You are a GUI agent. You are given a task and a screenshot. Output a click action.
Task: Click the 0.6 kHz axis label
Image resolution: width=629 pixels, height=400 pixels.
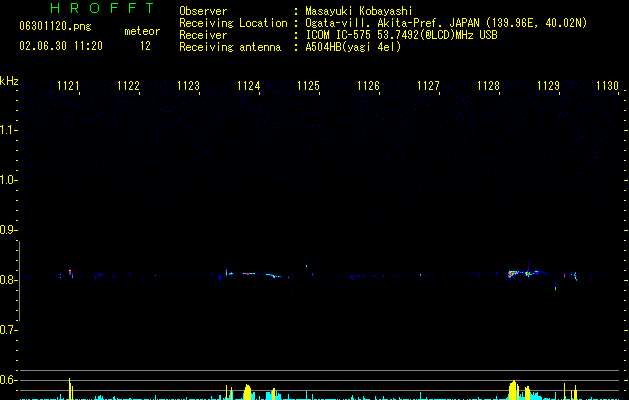point(8,380)
